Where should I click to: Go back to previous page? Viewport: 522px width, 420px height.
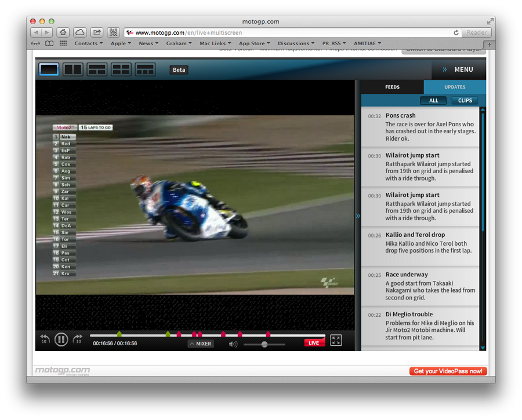[x=36, y=32]
